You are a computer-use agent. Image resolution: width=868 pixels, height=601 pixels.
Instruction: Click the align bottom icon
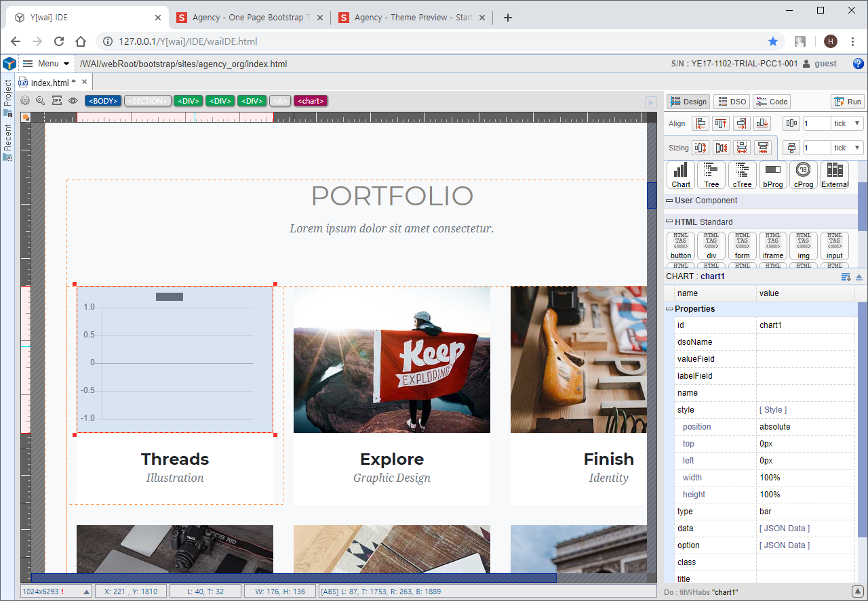click(762, 123)
